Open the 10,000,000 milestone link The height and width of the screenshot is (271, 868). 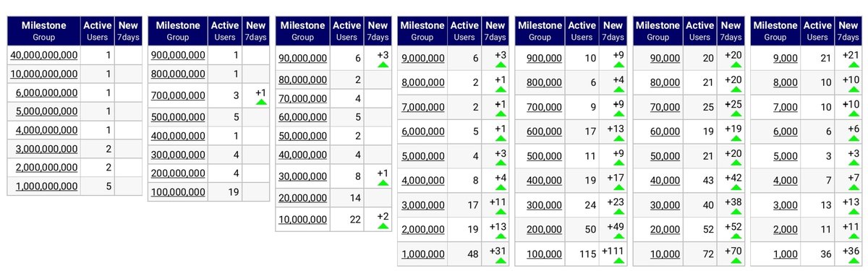point(302,219)
